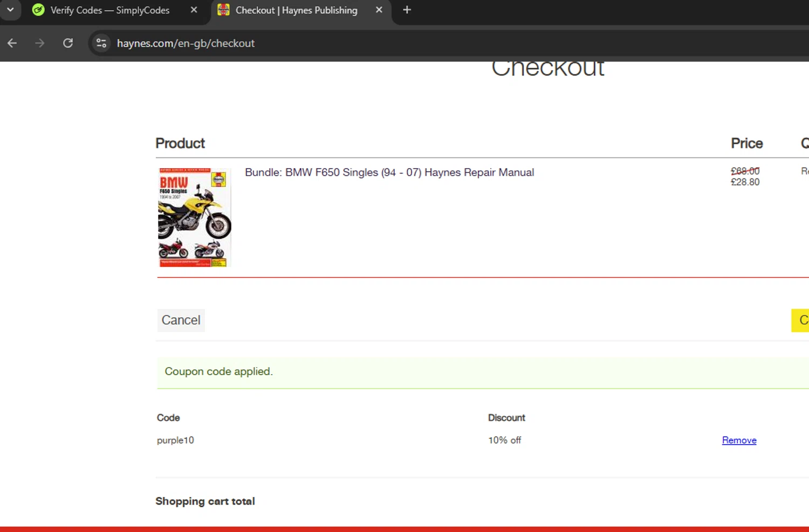Open a new browser tab
The height and width of the screenshot is (532, 809).
point(407,10)
